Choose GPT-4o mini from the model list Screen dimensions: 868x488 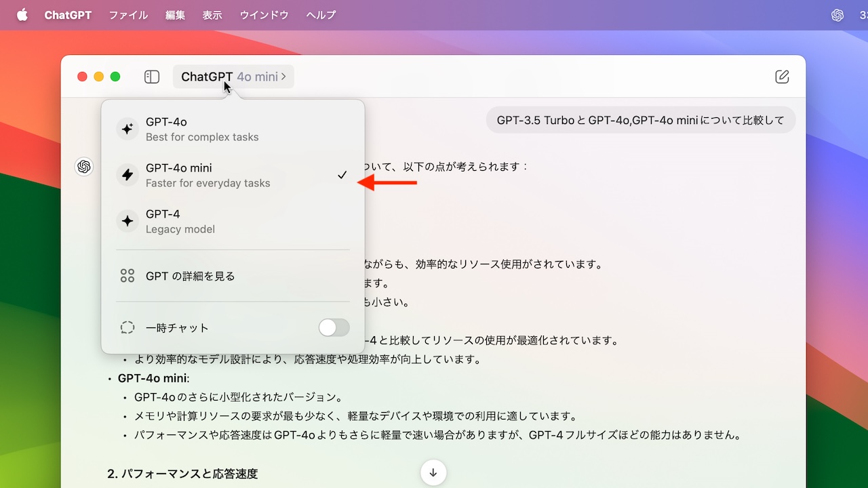(x=233, y=175)
